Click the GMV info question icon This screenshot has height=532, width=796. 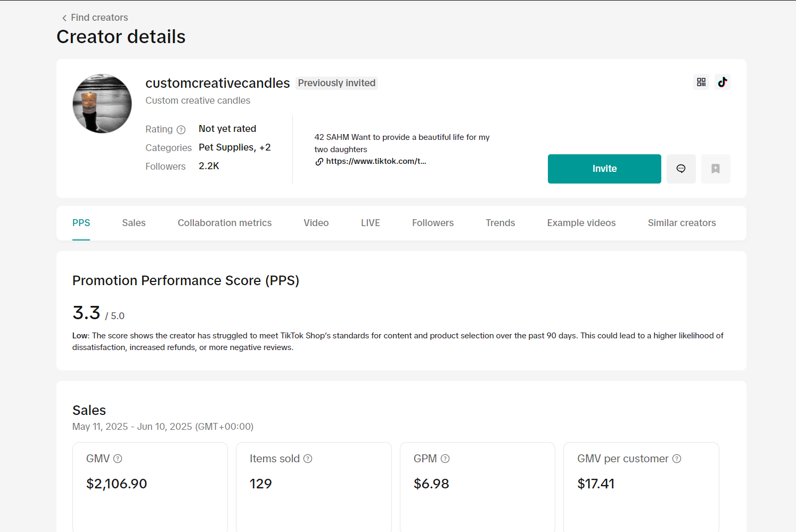point(118,459)
